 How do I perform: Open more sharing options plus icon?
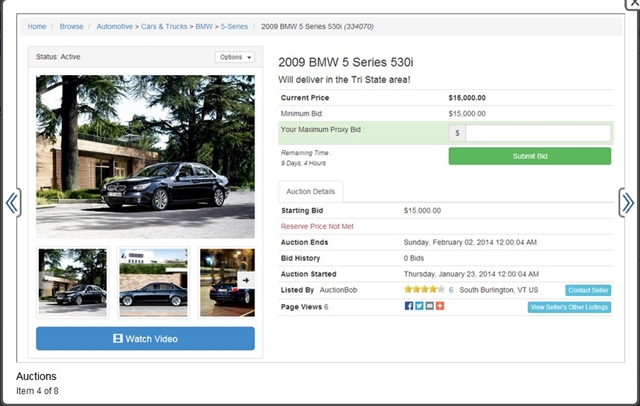point(440,306)
